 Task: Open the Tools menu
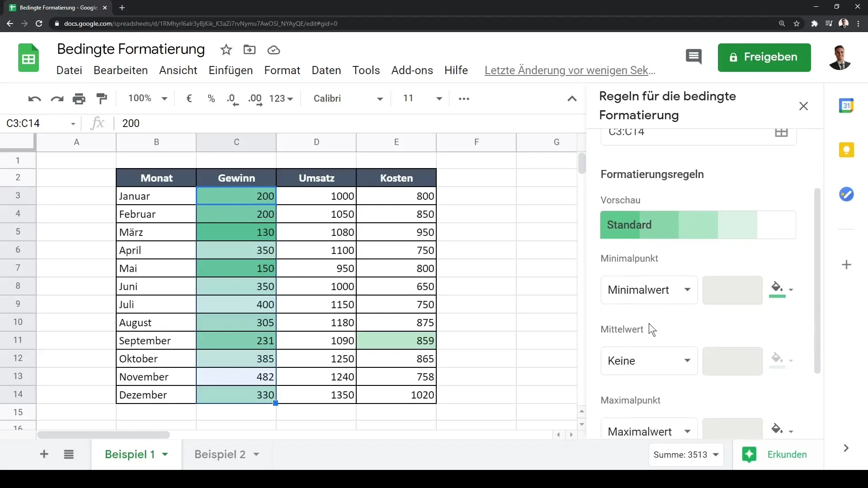(366, 70)
